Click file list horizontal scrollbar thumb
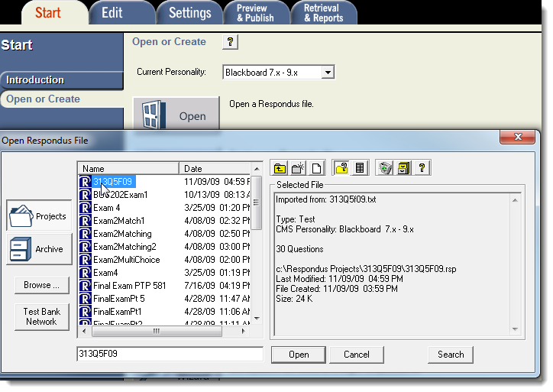 tap(157, 332)
